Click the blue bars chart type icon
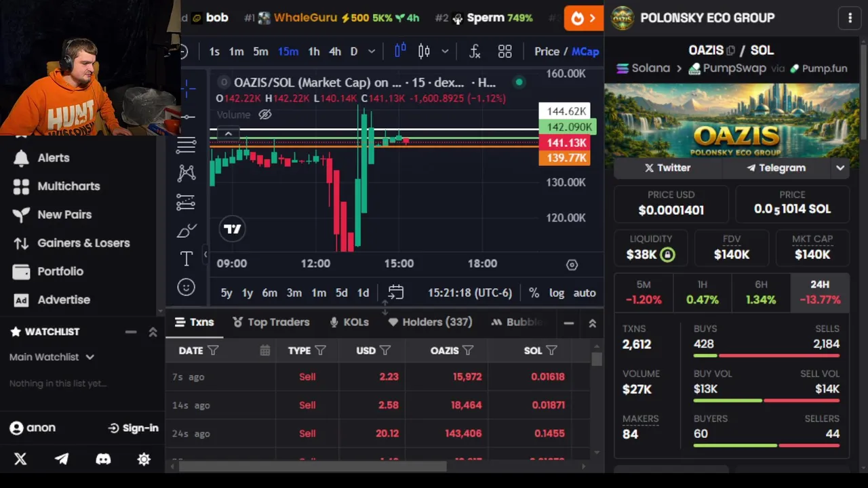 coord(400,52)
